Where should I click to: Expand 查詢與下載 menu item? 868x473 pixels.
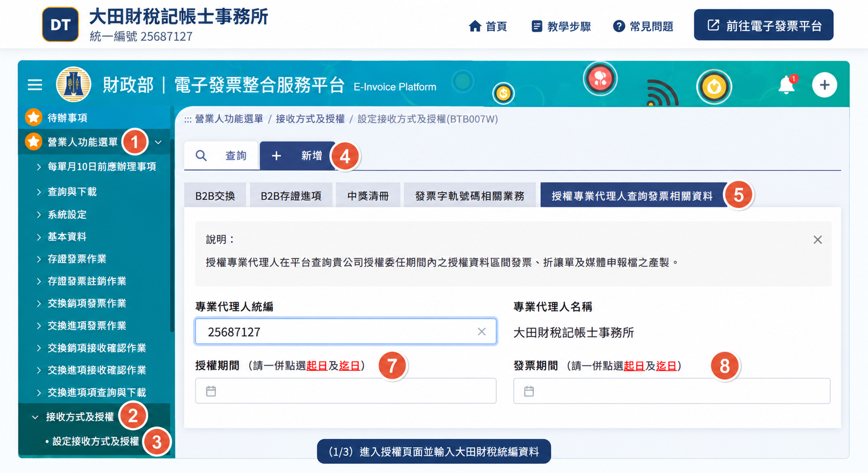(66, 192)
